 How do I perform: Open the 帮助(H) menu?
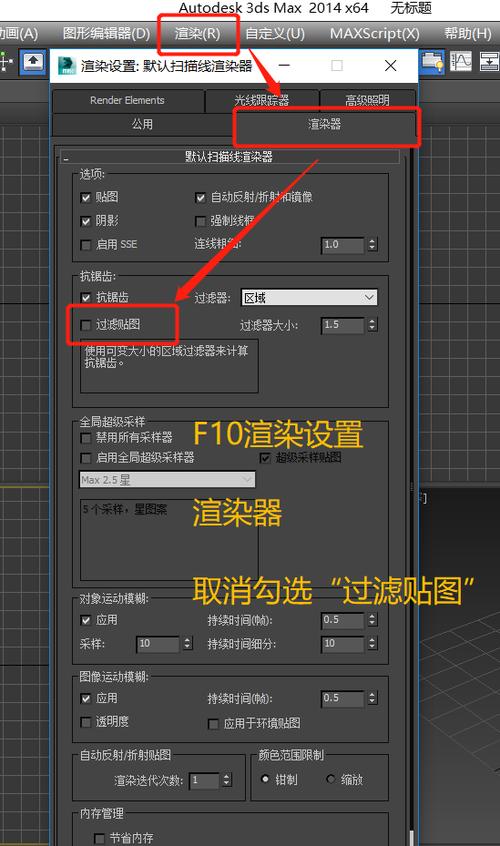[468, 33]
